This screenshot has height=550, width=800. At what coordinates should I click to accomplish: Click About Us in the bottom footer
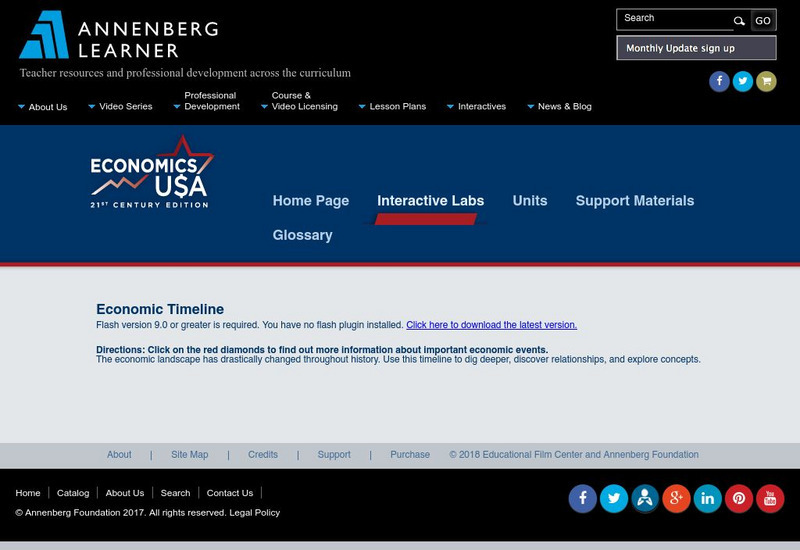(124, 493)
